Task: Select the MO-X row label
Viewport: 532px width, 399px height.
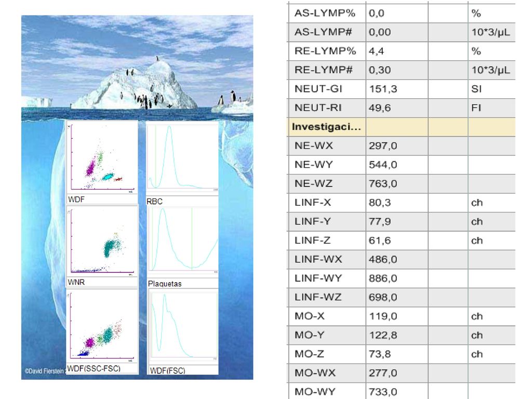Action: click(x=310, y=316)
